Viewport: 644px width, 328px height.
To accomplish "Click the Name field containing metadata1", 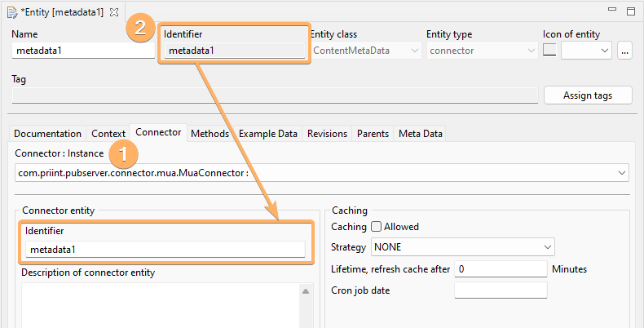I will 82,51.
